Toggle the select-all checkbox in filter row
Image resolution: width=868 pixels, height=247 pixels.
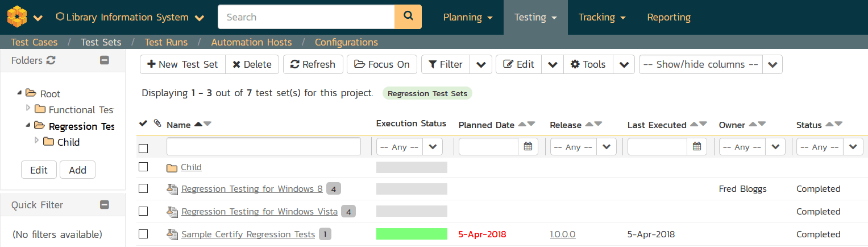(x=143, y=148)
